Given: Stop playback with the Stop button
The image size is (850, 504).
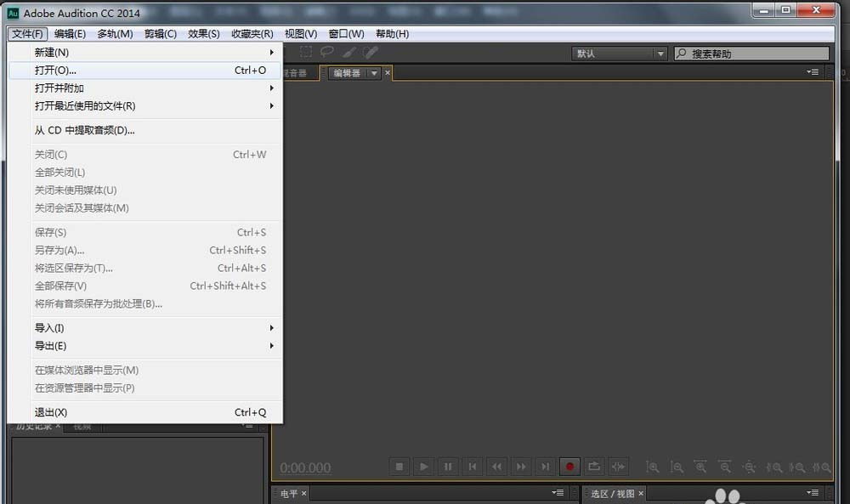Looking at the screenshot, I should pos(399,467).
